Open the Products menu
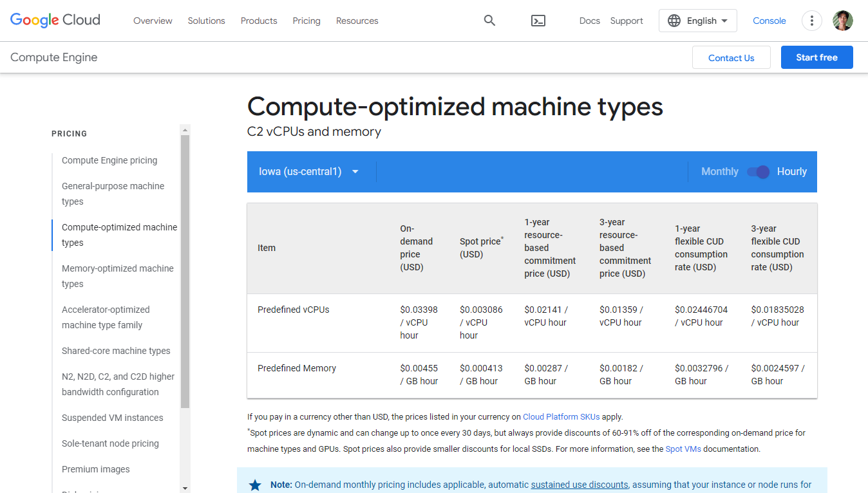Viewport: 868px width, 493px height. [259, 21]
